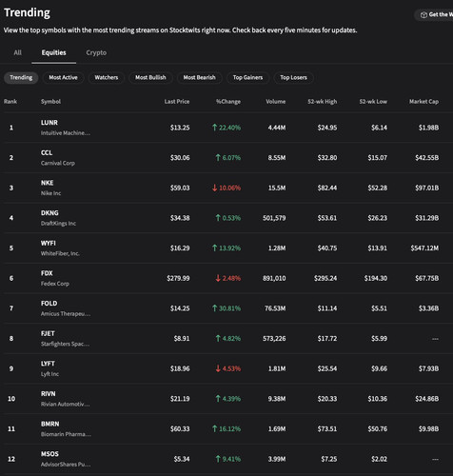The width and height of the screenshot is (453, 476).
Task: Select the Equities tab
Action: [x=53, y=52]
